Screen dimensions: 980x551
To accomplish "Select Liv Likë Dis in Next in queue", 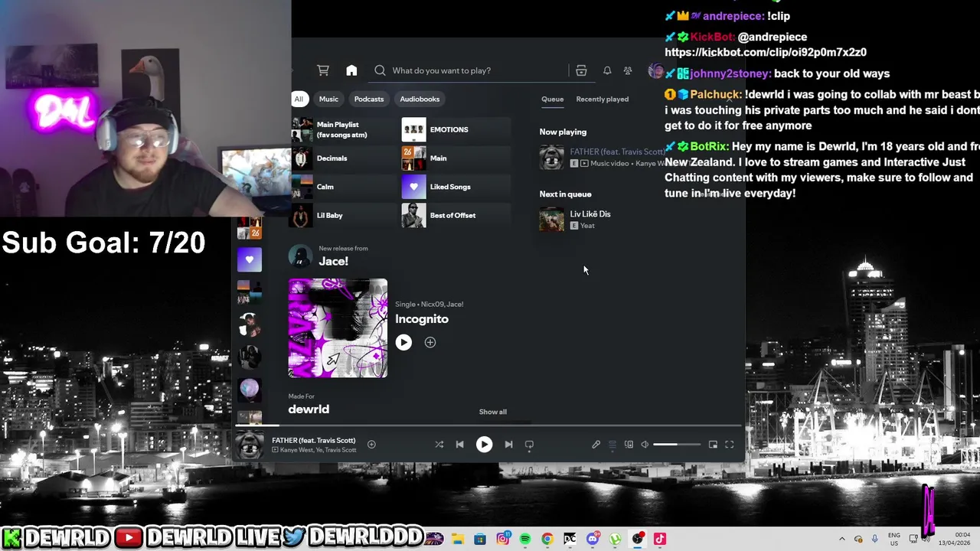I will (x=590, y=214).
